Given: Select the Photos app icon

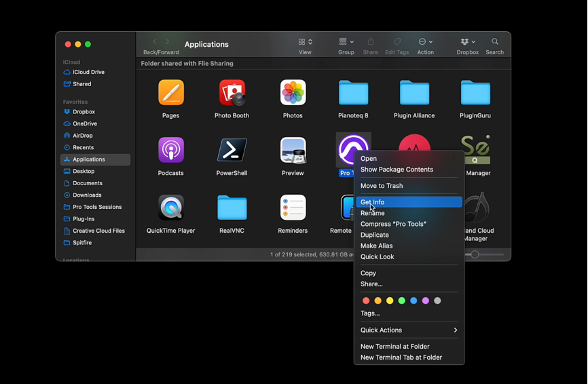Looking at the screenshot, I should point(293,92).
